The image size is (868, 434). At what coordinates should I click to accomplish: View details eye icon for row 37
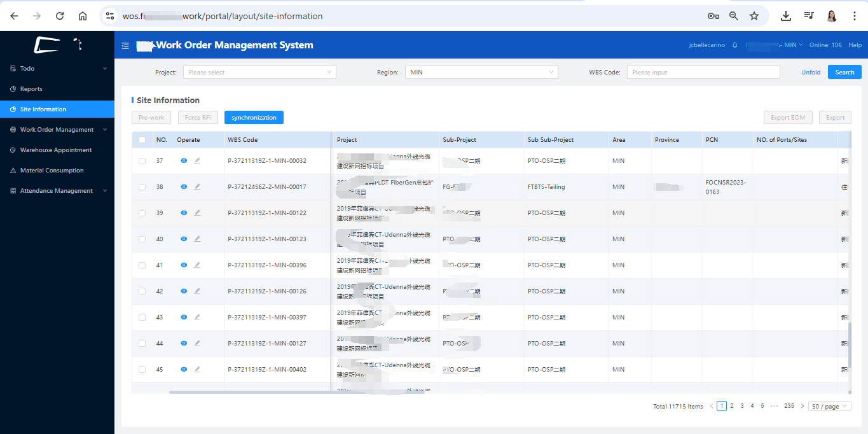[184, 161]
